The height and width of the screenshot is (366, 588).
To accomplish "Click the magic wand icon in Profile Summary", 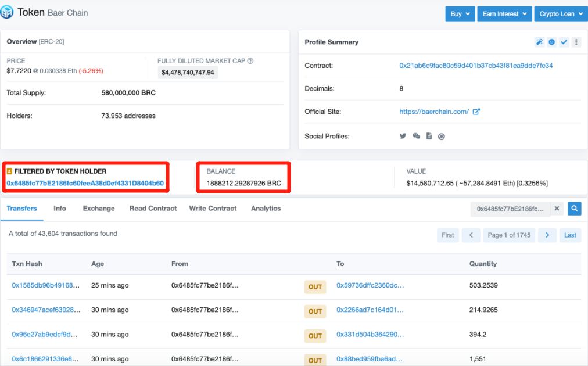I will point(539,42).
